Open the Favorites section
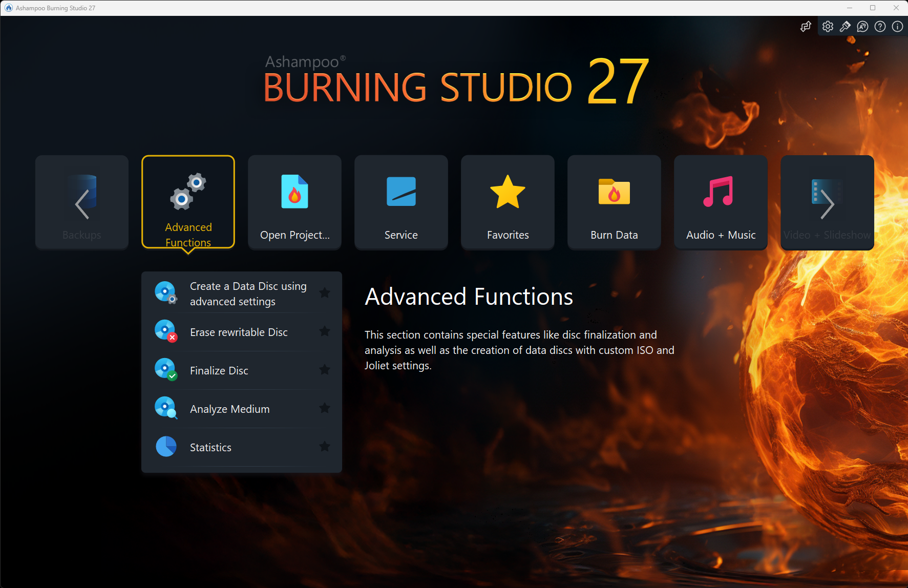The image size is (908, 588). (x=507, y=202)
